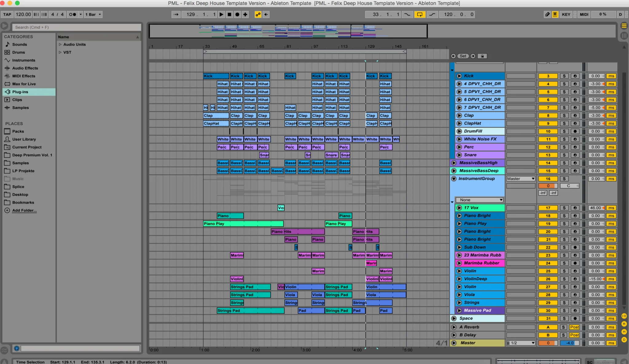Select the Max for Live category

(x=24, y=84)
